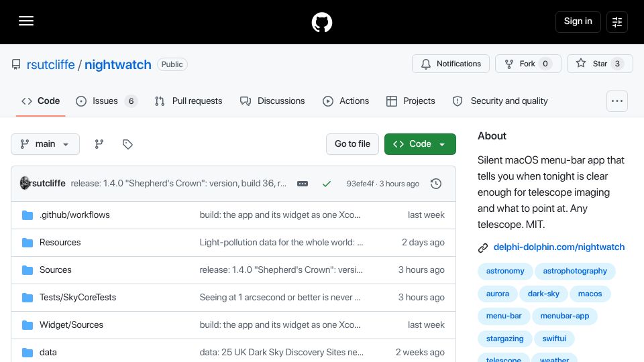Click the Fork count badge 0
This screenshot has height=362, width=644.
tap(545, 64)
